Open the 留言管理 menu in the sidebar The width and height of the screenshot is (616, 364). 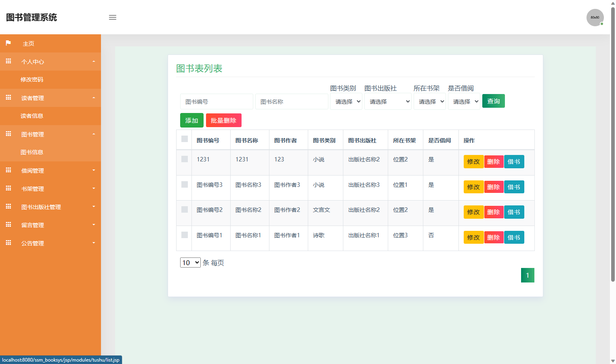[32, 225]
